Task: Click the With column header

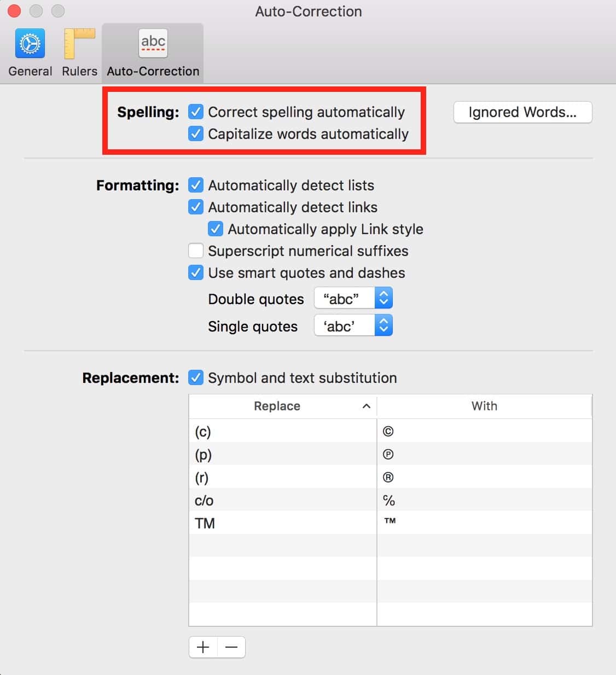Action: point(484,406)
